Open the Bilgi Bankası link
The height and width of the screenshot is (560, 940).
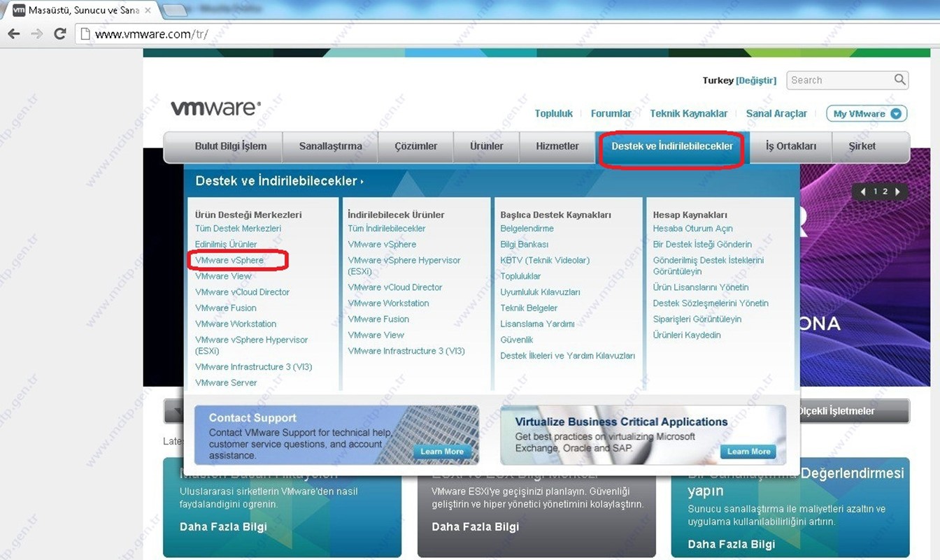[525, 245]
